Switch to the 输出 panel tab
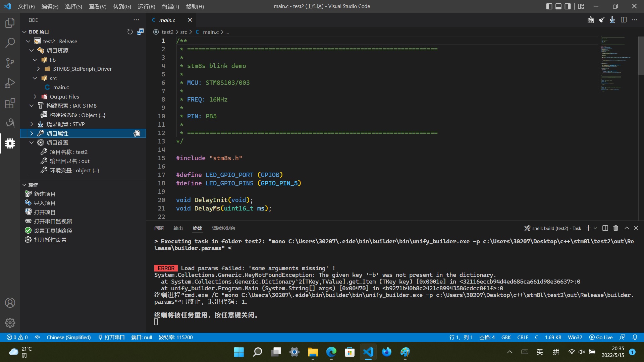Image resolution: width=644 pixels, height=362 pixels. pos(178,228)
